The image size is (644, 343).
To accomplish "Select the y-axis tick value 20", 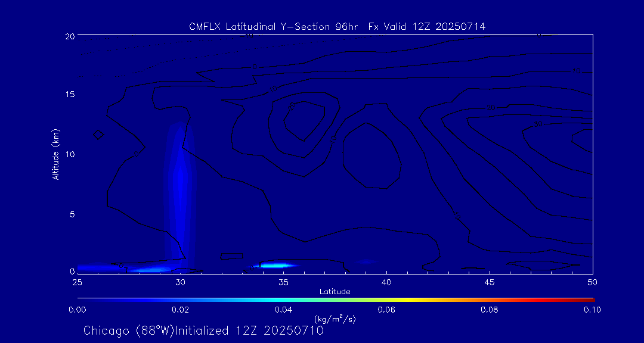I will tap(70, 36).
